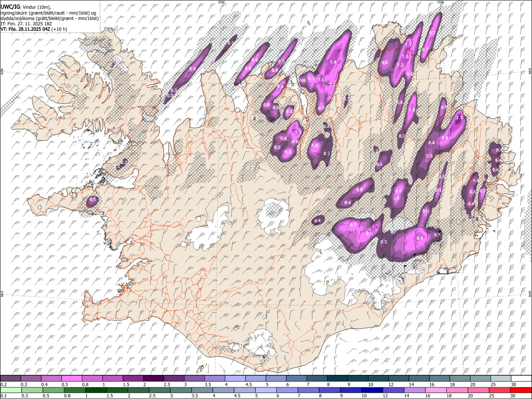
Task: Click the initial time "IT: Fim. 27. 11. 2025 18Z"
Action: [x=26, y=24]
